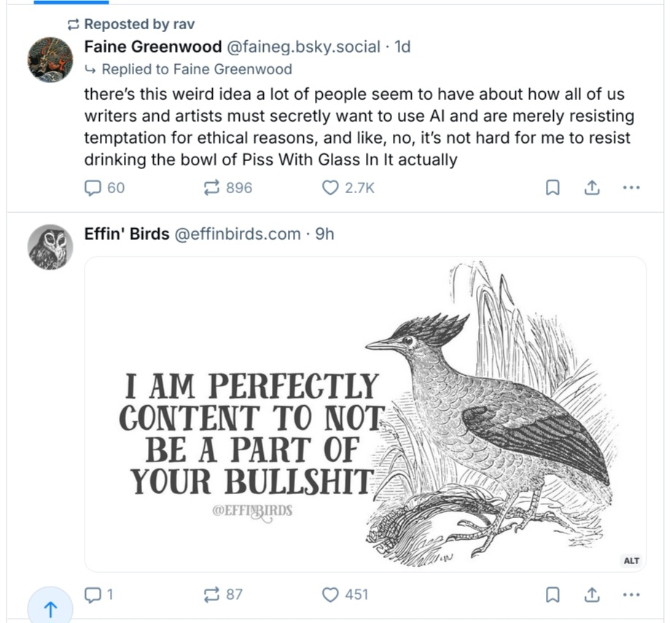The image size is (672, 623).
Task: Open more options on Effin' Birds post
Action: click(x=631, y=595)
